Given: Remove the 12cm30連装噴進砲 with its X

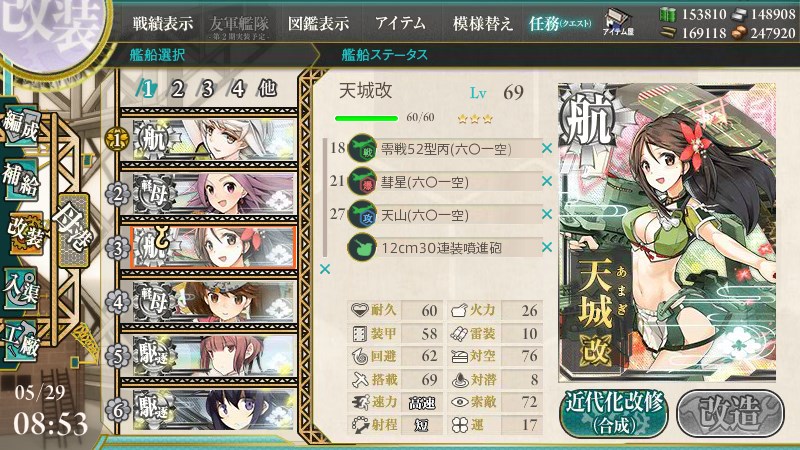Looking at the screenshot, I should (x=547, y=247).
